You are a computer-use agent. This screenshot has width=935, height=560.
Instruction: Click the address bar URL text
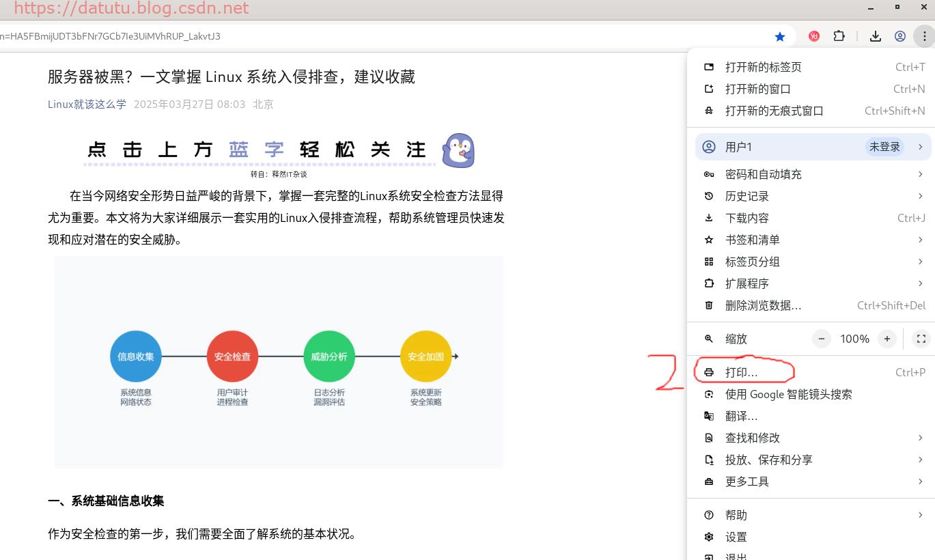(111, 36)
